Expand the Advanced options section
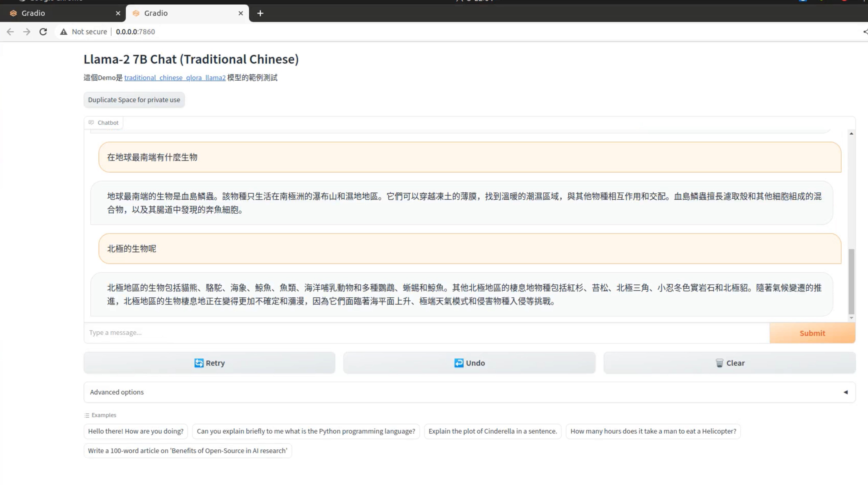 tap(117, 392)
